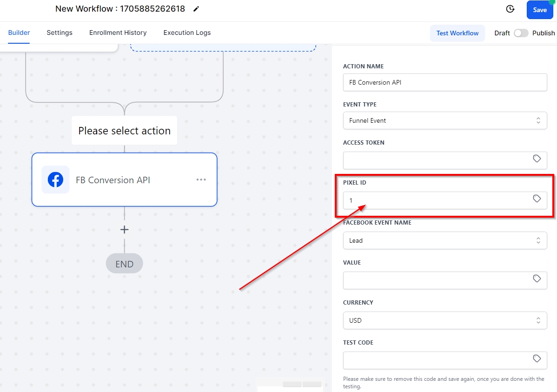Viewport: 557px width, 392px height.
Task: Click the tag icon in Test Code field
Action: (x=537, y=359)
